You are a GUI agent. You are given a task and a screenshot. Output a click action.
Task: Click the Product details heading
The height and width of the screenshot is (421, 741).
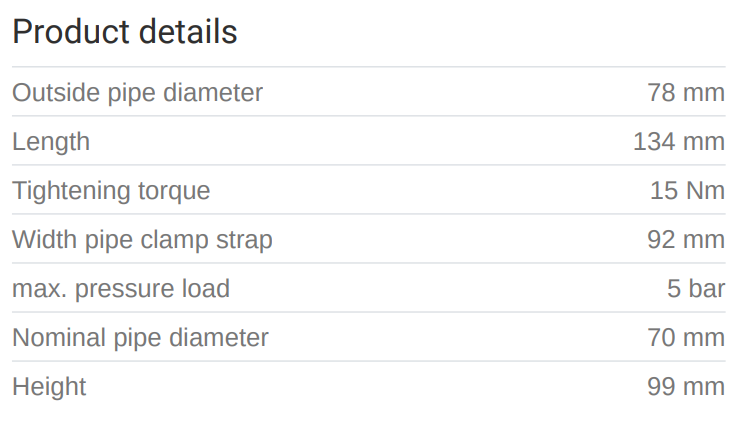[124, 32]
